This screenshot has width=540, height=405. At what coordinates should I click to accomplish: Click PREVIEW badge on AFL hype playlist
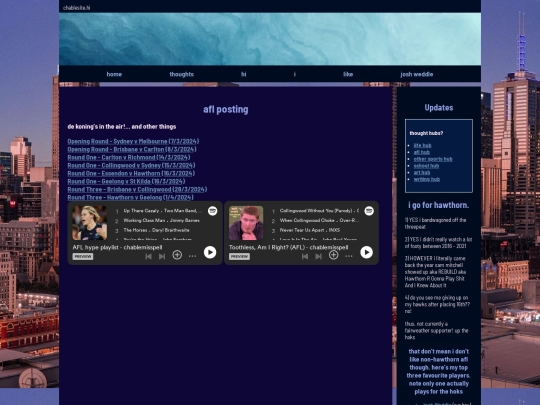83,257
